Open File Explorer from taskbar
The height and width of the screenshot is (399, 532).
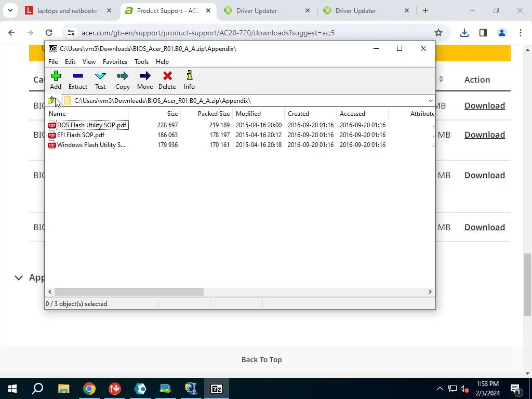(x=63, y=389)
